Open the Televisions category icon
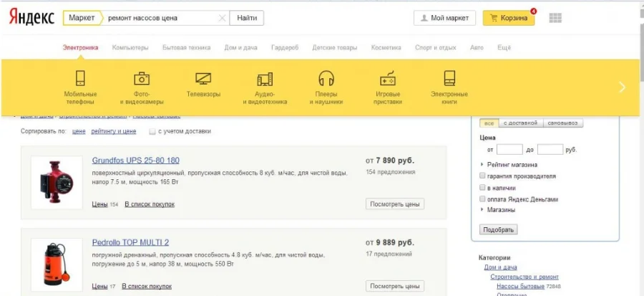The height and width of the screenshot is (296, 644). pyautogui.click(x=203, y=78)
